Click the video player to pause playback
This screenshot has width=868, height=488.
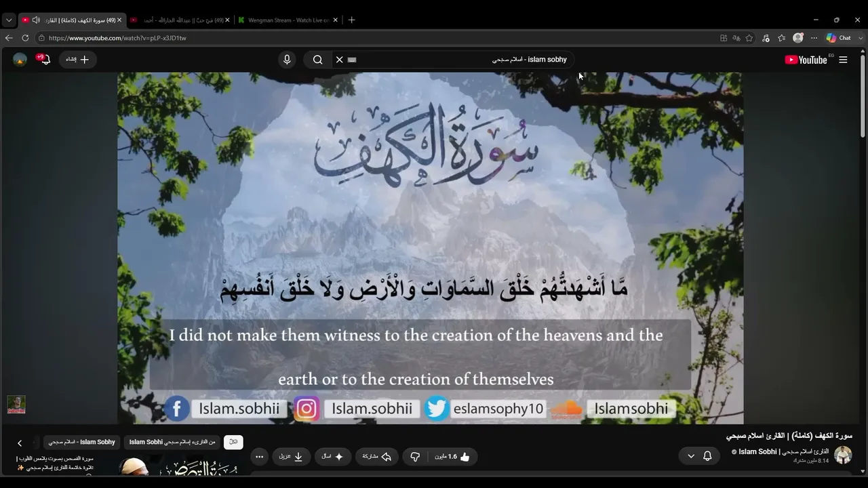click(430, 248)
